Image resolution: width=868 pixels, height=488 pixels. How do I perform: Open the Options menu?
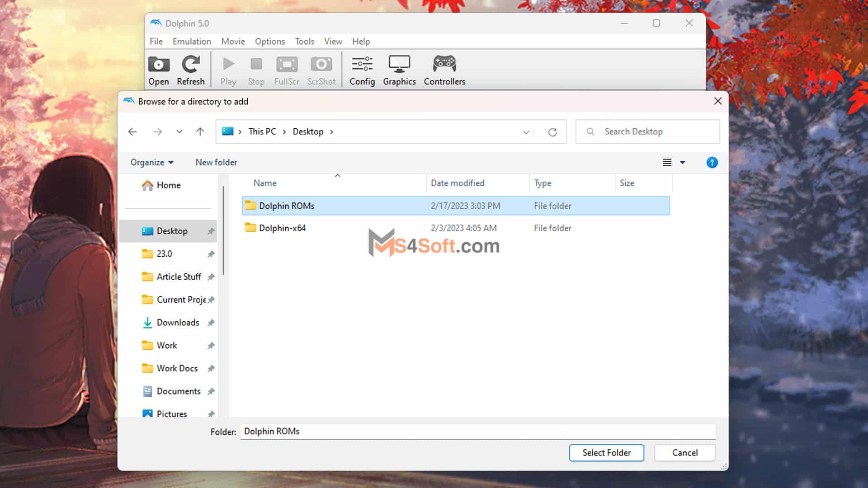[270, 41]
